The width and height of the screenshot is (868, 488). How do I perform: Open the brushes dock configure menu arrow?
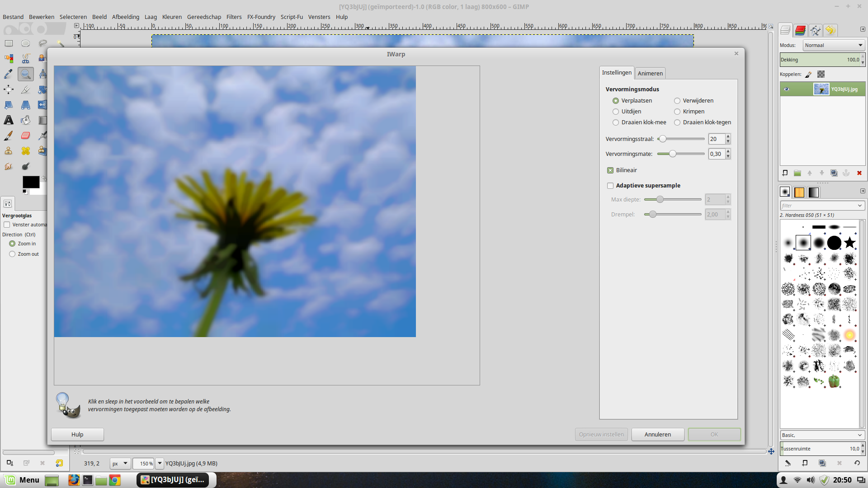pos(863,191)
